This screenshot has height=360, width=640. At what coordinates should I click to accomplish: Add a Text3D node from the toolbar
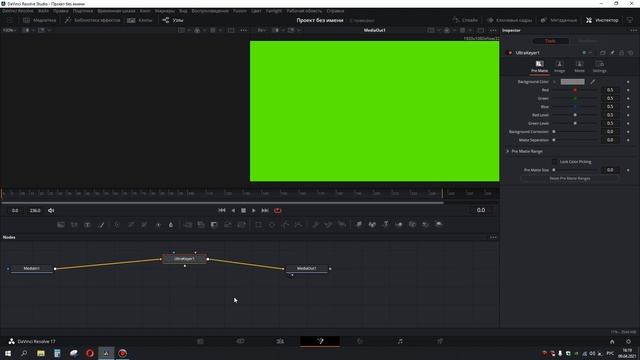[x=385, y=224]
